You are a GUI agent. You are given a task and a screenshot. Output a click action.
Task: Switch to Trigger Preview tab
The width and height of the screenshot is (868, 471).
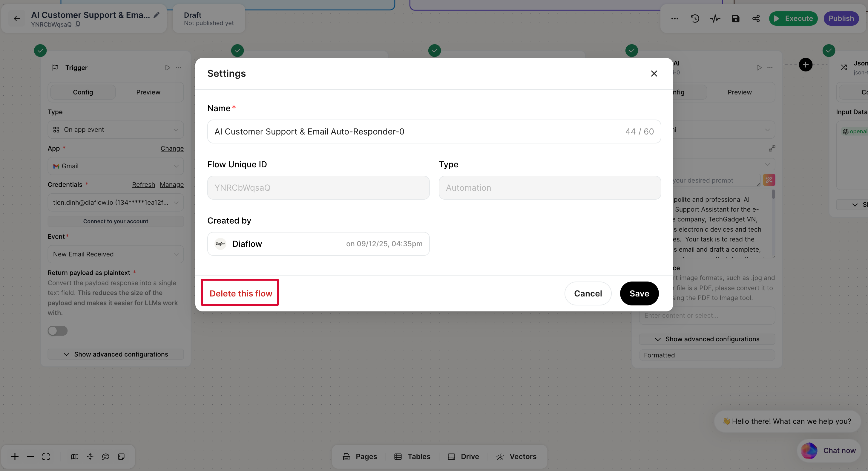click(x=148, y=92)
